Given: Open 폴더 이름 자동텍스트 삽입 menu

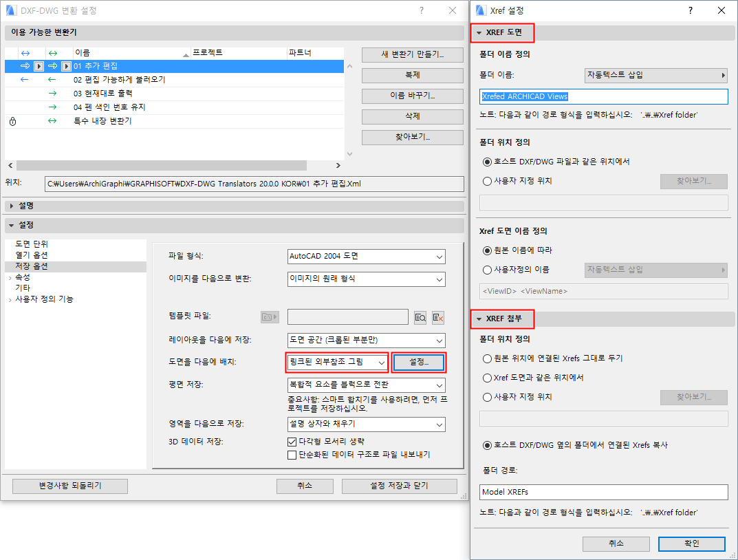Looking at the screenshot, I should (x=656, y=75).
